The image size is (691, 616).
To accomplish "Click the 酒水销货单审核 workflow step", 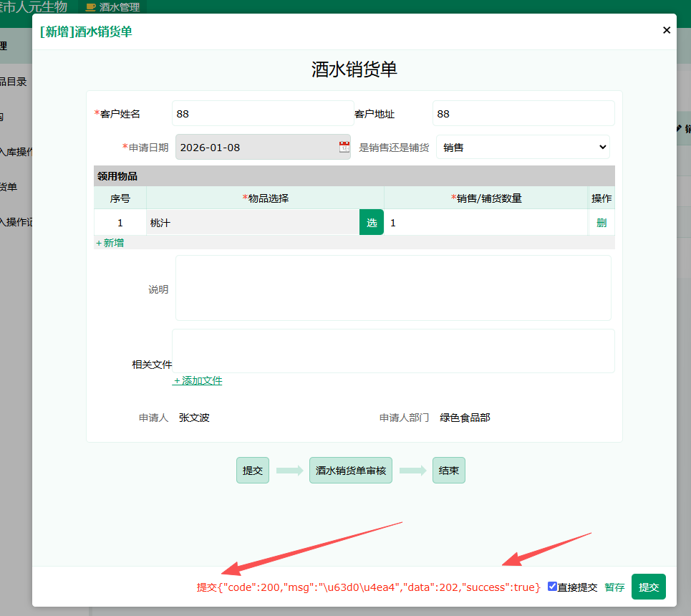I will coord(351,471).
